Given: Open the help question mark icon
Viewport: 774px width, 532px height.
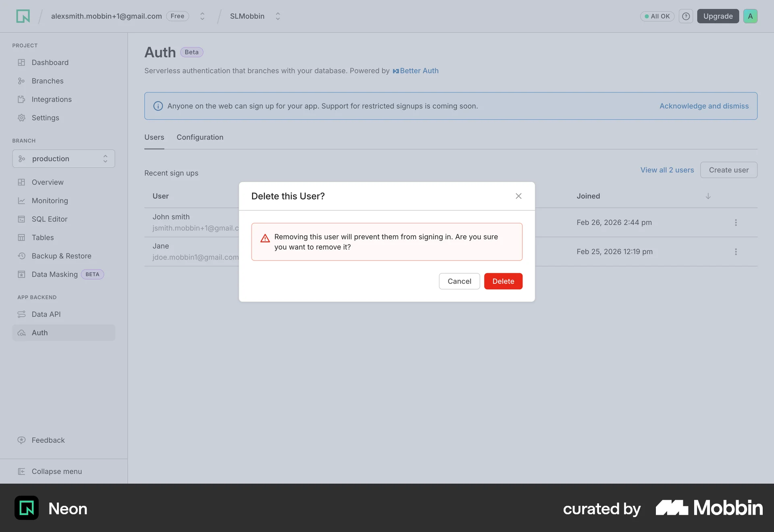Looking at the screenshot, I should click(686, 16).
